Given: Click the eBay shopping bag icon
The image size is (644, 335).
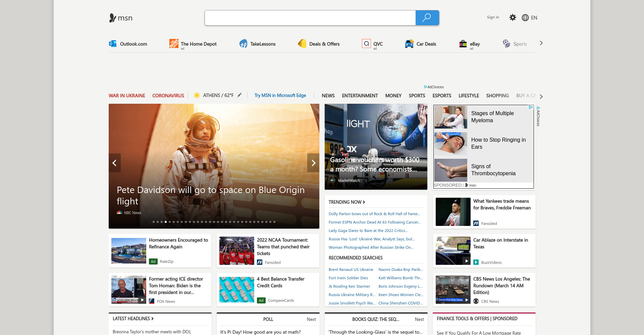Looking at the screenshot, I should pos(463,44).
